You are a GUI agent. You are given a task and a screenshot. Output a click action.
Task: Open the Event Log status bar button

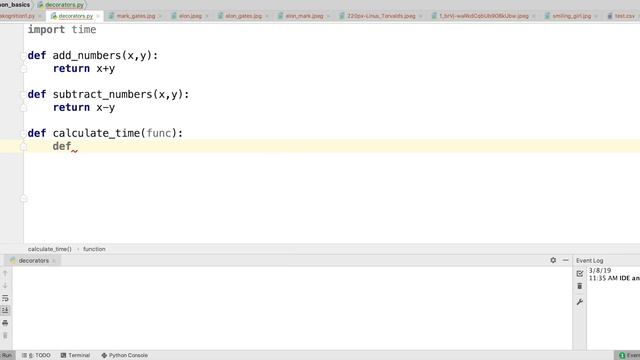pyautogui.click(x=629, y=356)
